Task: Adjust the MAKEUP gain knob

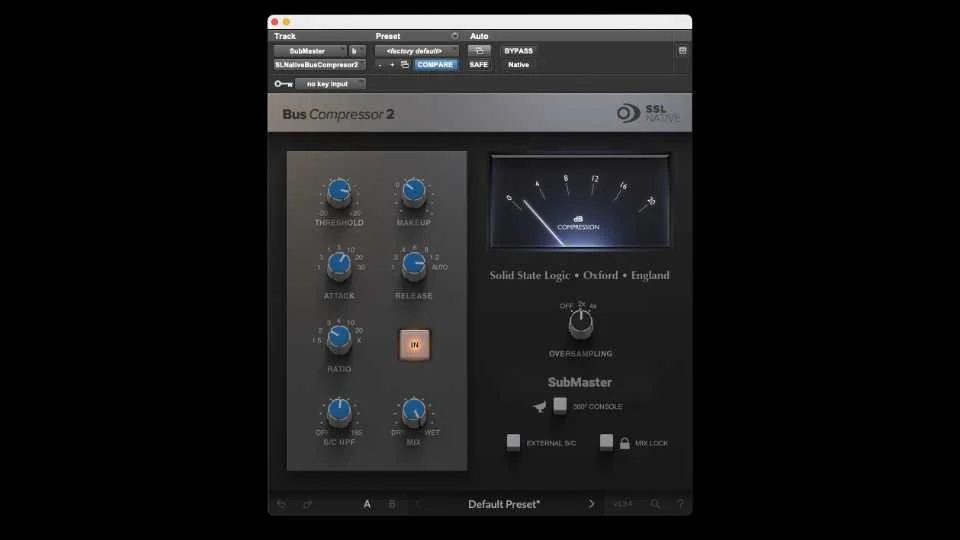Action: pyautogui.click(x=414, y=192)
